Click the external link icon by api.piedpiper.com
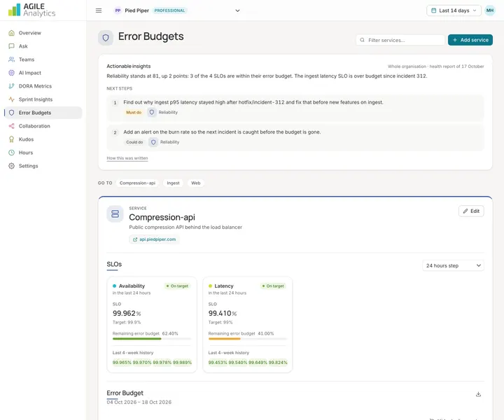 click(135, 239)
